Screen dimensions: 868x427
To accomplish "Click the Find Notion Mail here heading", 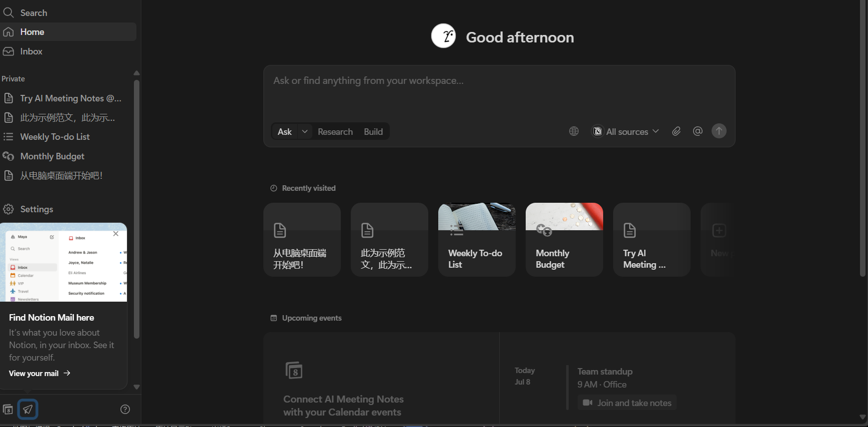I will tap(51, 318).
